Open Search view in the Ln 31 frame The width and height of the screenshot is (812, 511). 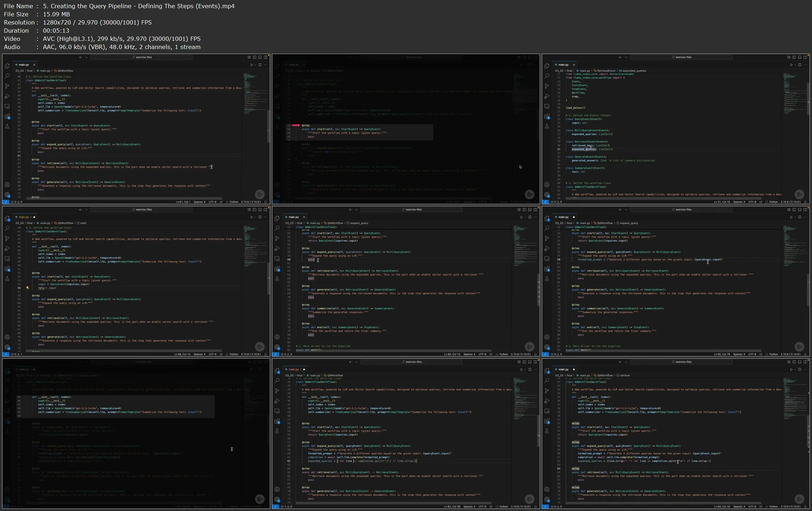pos(547,76)
